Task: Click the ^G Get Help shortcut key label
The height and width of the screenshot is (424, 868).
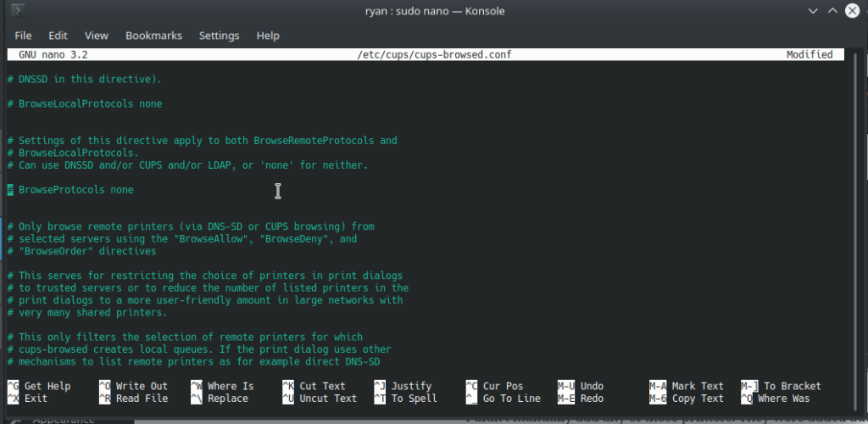Action: pos(39,387)
